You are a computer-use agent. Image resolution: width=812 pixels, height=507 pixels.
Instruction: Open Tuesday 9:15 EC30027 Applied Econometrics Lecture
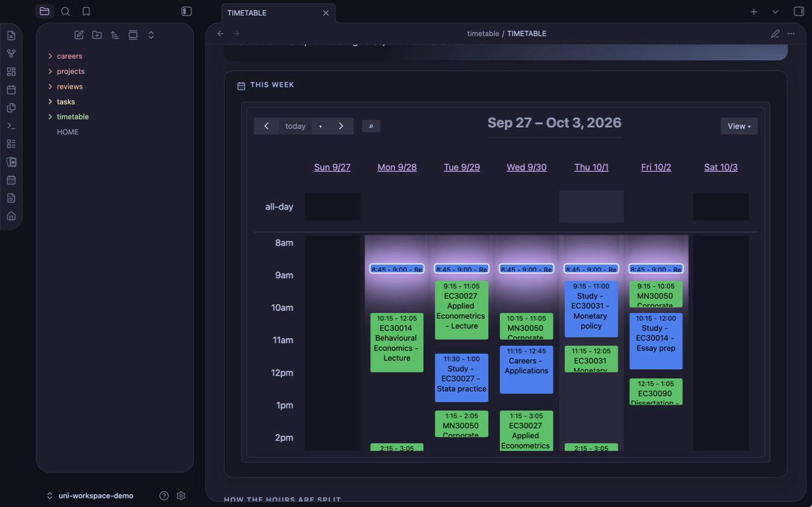(462, 310)
